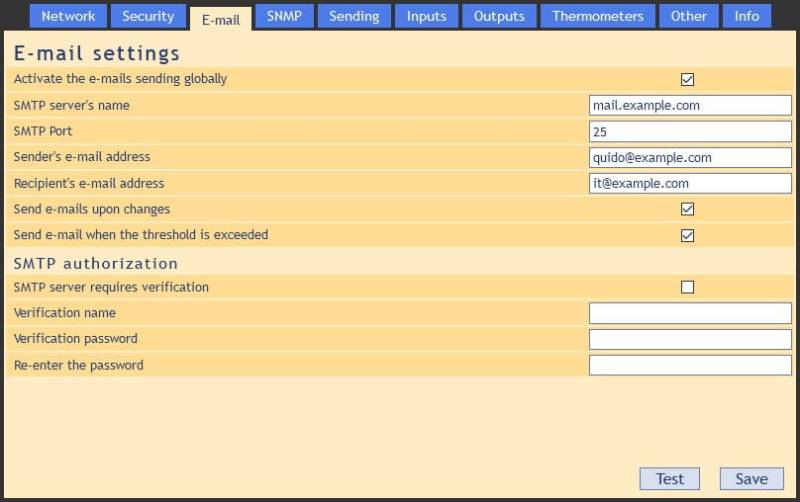Select the Inputs tab

click(426, 16)
